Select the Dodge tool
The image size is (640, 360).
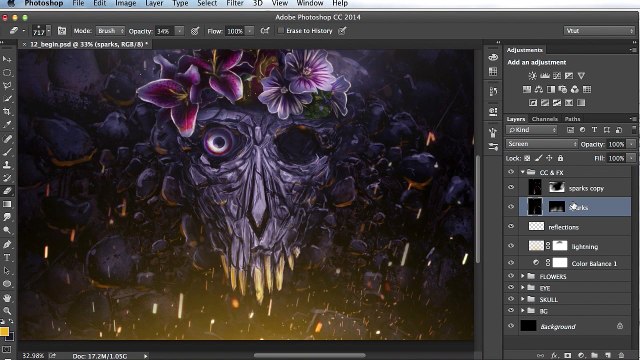point(7,230)
